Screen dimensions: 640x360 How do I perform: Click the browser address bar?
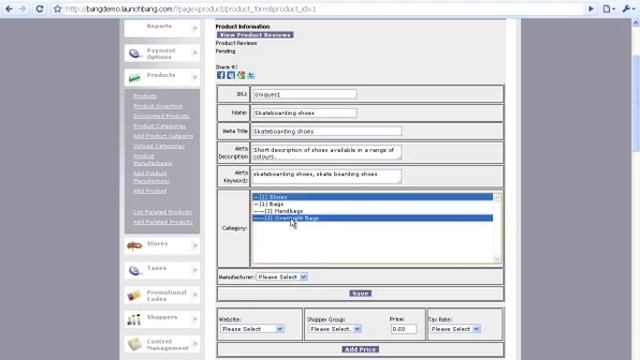(x=322, y=9)
